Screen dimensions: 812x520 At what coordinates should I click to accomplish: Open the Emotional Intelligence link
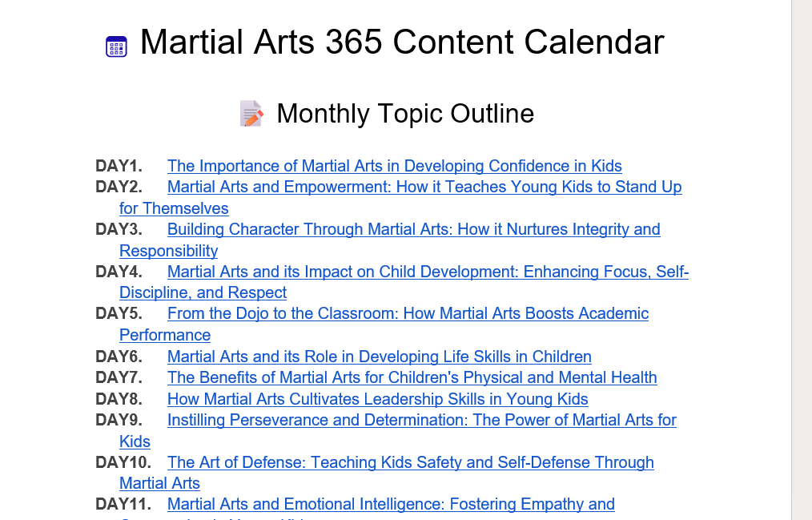391,505
